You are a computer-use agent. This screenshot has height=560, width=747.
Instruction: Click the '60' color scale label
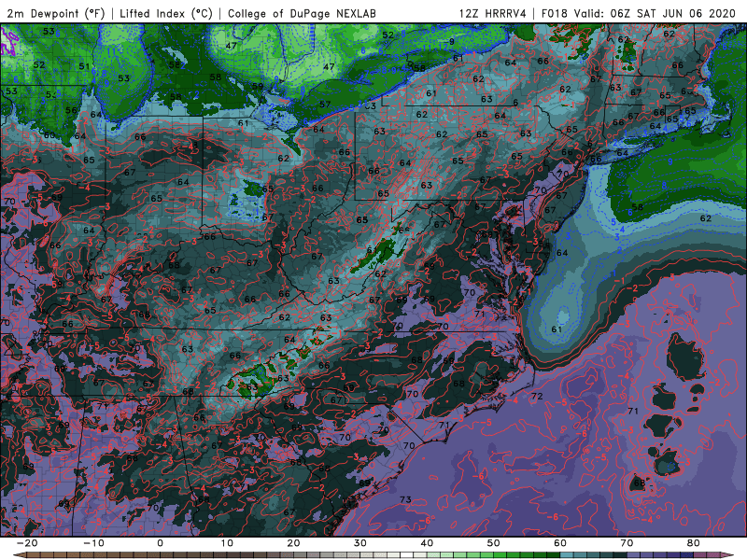click(x=560, y=543)
